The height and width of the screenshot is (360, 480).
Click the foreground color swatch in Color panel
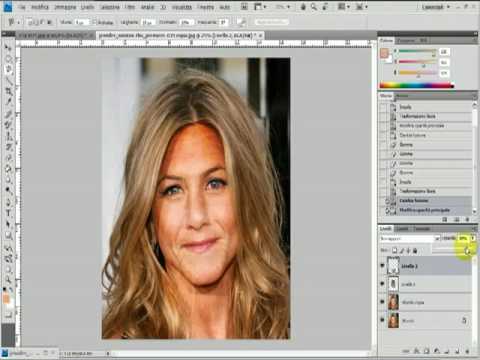pos(384,52)
